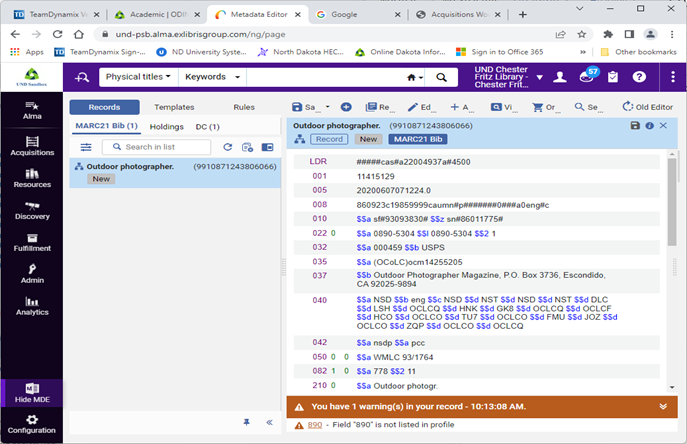Click the scrollbar down arrow
Screen dimensions: 687x444
coord(672,387)
